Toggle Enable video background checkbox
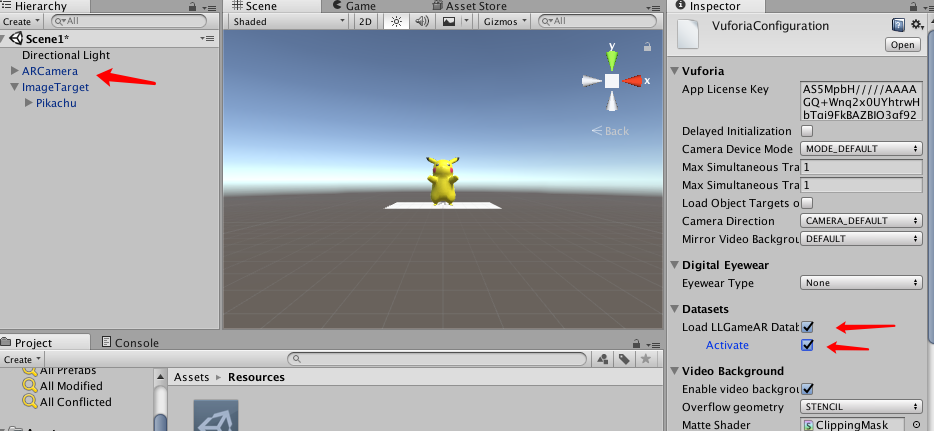 coord(807,389)
